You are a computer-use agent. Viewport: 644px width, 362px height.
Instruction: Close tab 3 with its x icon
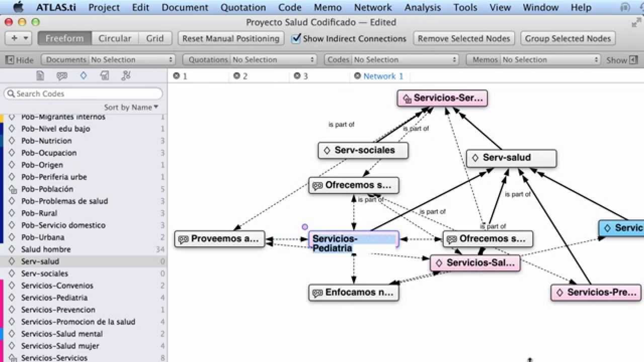(297, 76)
